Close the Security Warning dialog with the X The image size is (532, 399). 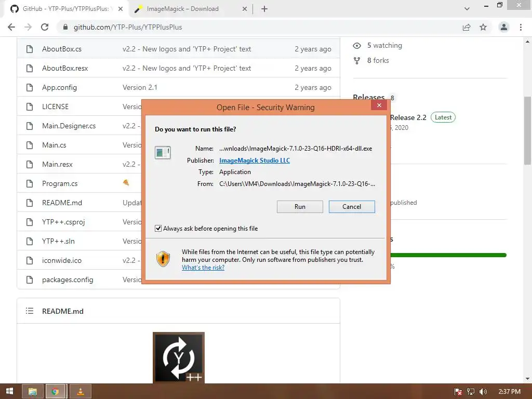379,105
